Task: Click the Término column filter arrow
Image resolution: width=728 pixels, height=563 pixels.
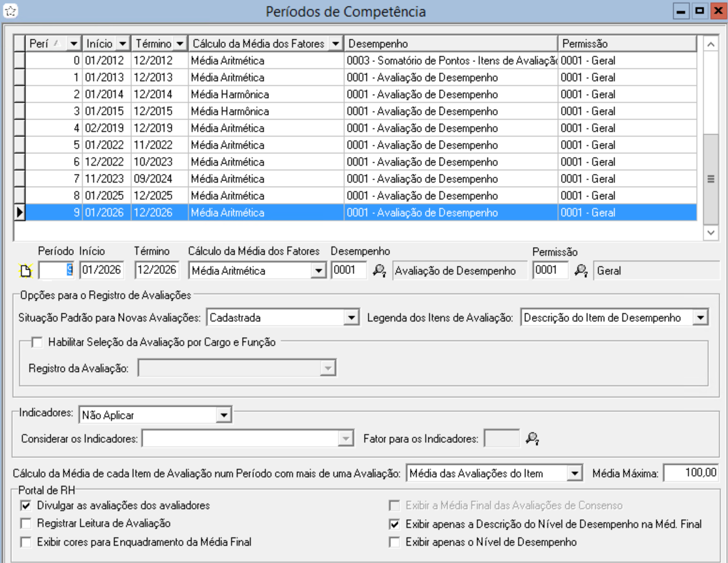Action: (180, 44)
